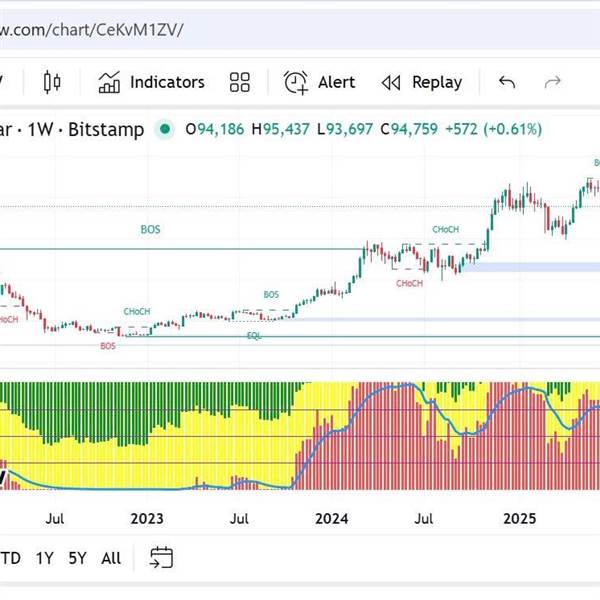This screenshot has width=600, height=600.
Task: Select the topmost BOS label on the chart
Action: [150, 230]
